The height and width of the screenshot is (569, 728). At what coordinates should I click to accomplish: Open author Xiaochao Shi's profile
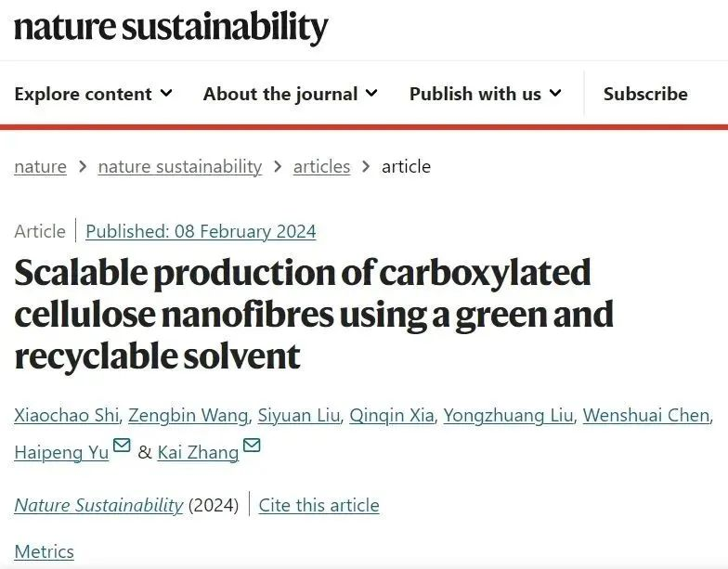point(65,415)
